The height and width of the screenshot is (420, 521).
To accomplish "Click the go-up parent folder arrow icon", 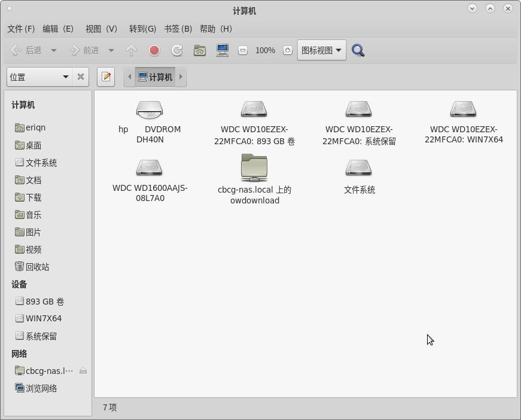I will [131, 50].
